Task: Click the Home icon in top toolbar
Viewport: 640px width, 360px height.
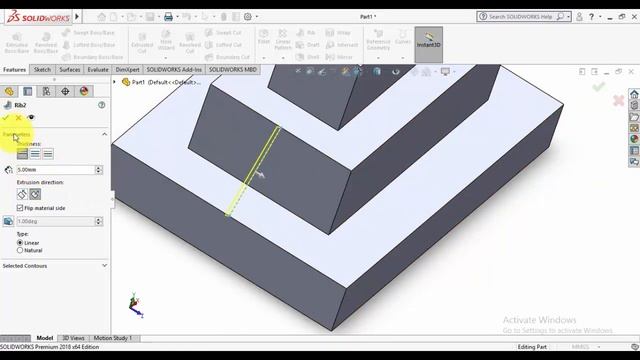Action: coord(101,17)
